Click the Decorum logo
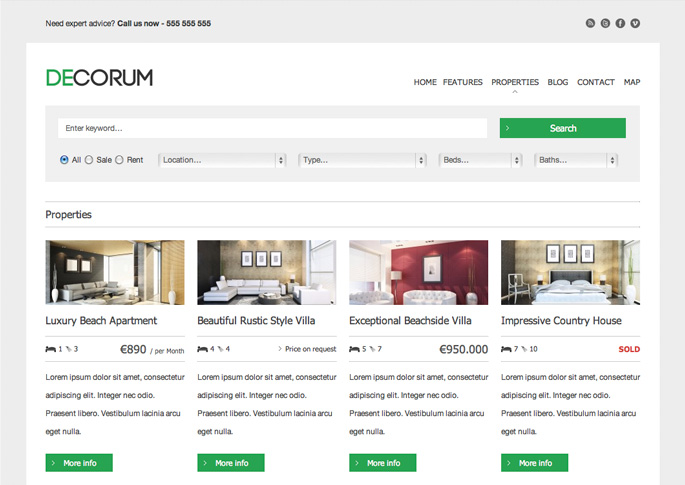The width and height of the screenshot is (685, 485). pos(99,78)
